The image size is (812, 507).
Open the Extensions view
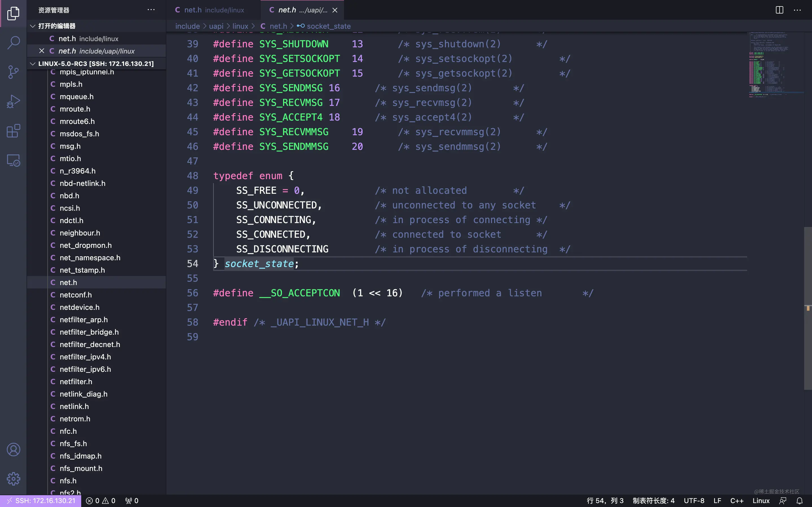(14, 131)
